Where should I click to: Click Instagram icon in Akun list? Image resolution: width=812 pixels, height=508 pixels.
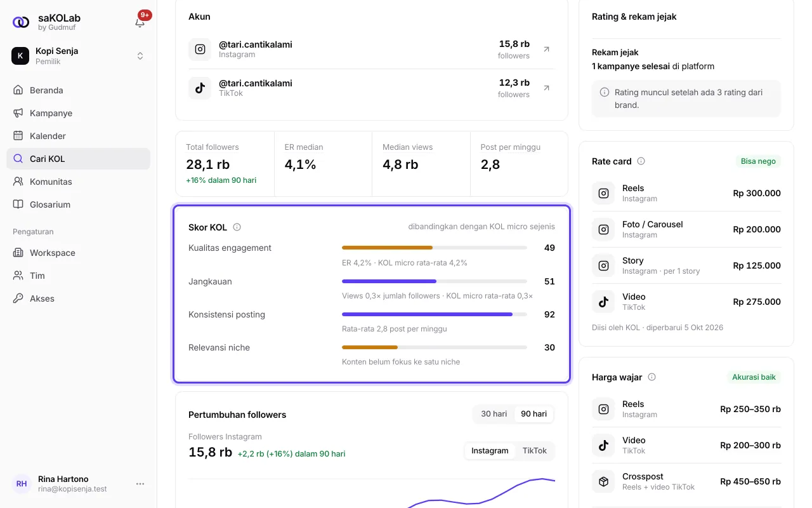pyautogui.click(x=200, y=49)
